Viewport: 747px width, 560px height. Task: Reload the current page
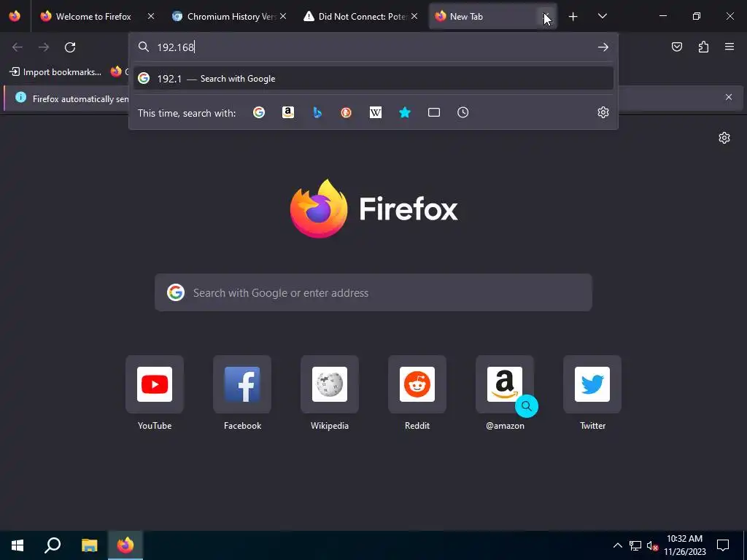pyautogui.click(x=70, y=47)
